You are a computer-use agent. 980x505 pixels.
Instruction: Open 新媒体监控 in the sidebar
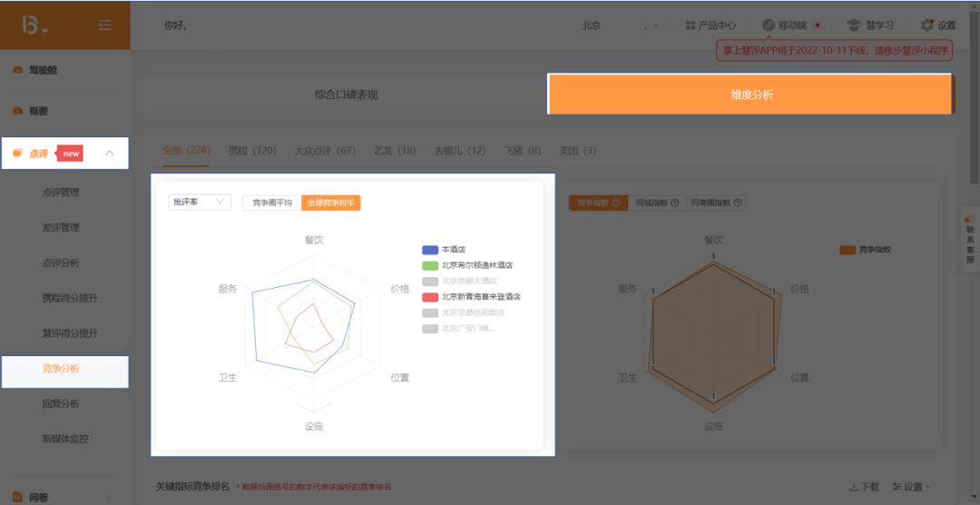coord(65,439)
